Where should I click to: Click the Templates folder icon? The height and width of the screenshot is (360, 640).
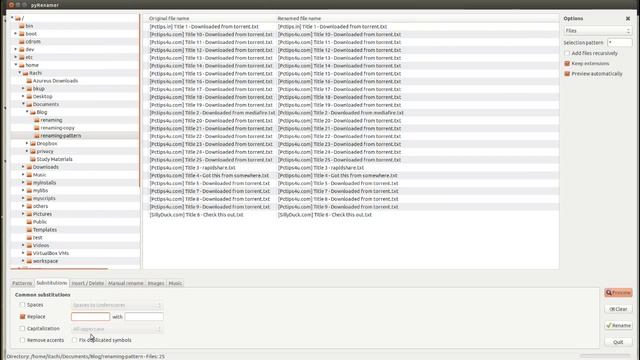pyautogui.click(x=29, y=230)
